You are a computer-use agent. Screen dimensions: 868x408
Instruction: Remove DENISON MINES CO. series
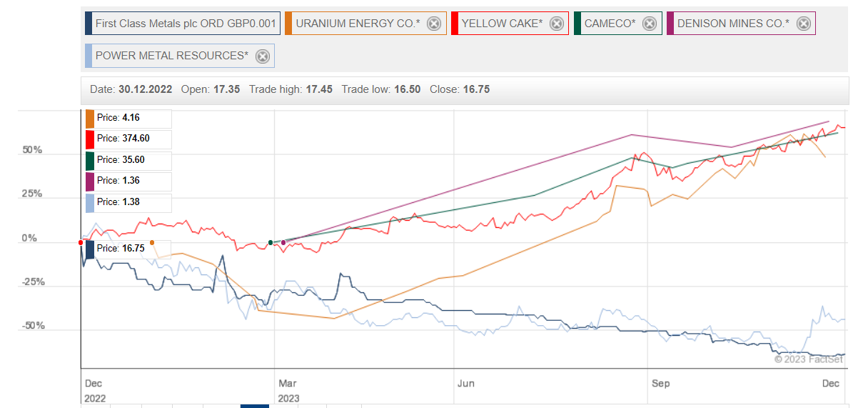pyautogui.click(x=803, y=24)
